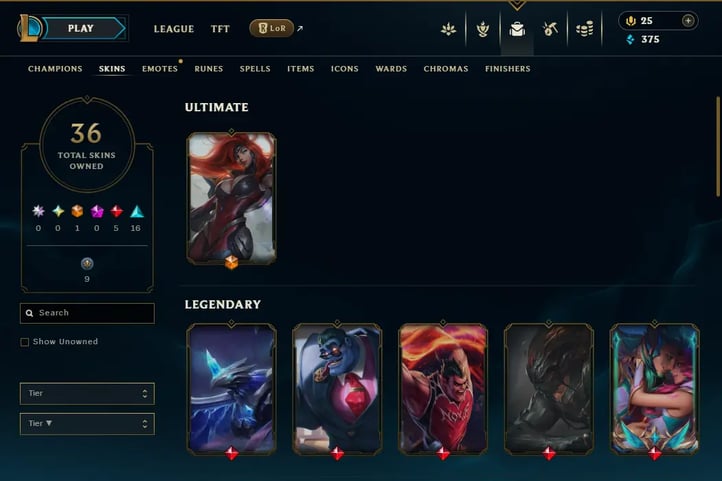Click the vertical scrollbar on right edge

[x=717, y=146]
